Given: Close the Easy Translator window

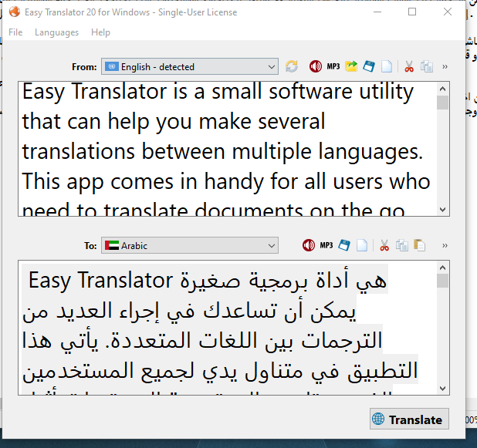Looking at the screenshot, I should point(448,12).
